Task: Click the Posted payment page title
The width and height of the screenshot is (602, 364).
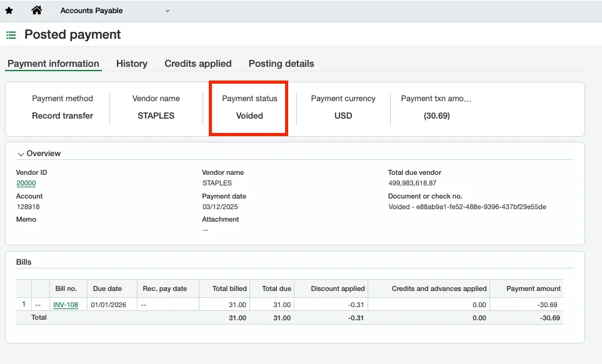Action: pos(73,34)
